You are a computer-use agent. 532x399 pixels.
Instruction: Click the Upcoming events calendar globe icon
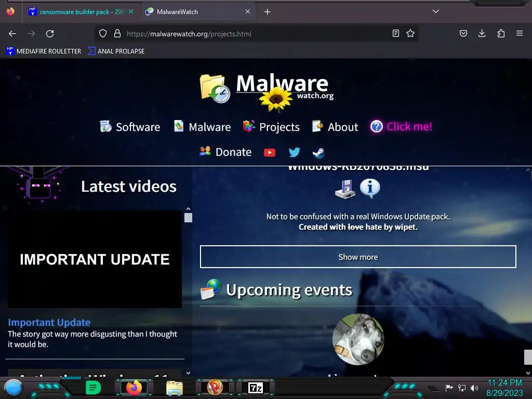pyautogui.click(x=211, y=289)
